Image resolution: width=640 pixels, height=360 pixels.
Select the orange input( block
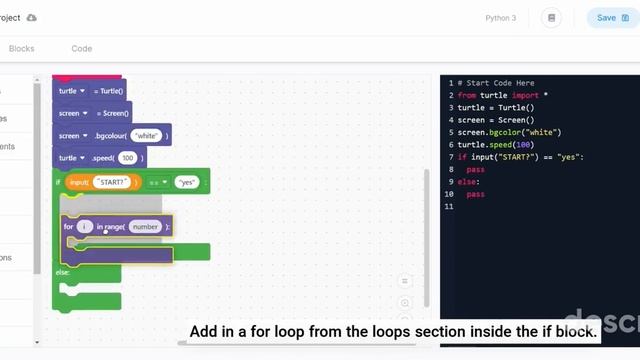click(103, 182)
